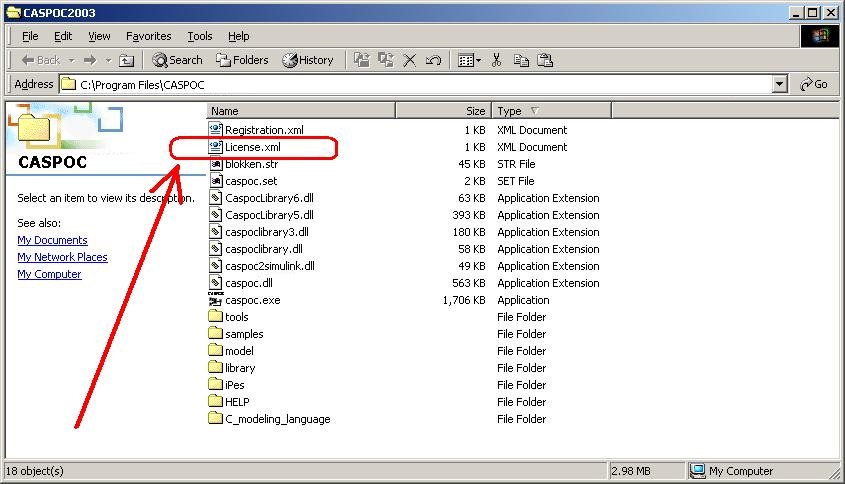Select the Registration.xml file icon

coord(216,129)
